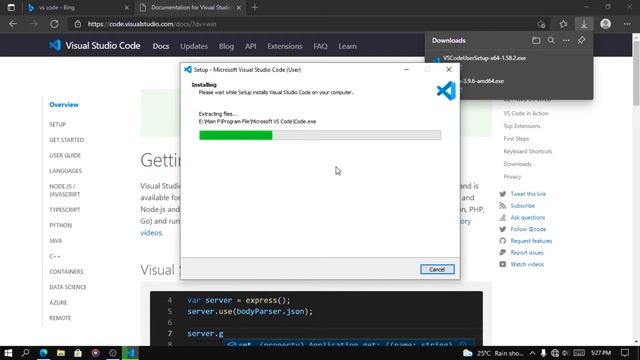This screenshot has height=360, width=640.
Task: Expand the TYPESCRIPT docs section
Action: pos(64,210)
